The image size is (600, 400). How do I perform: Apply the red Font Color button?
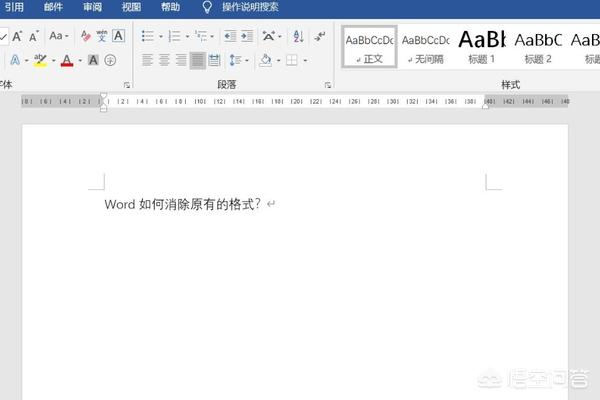click(67, 60)
